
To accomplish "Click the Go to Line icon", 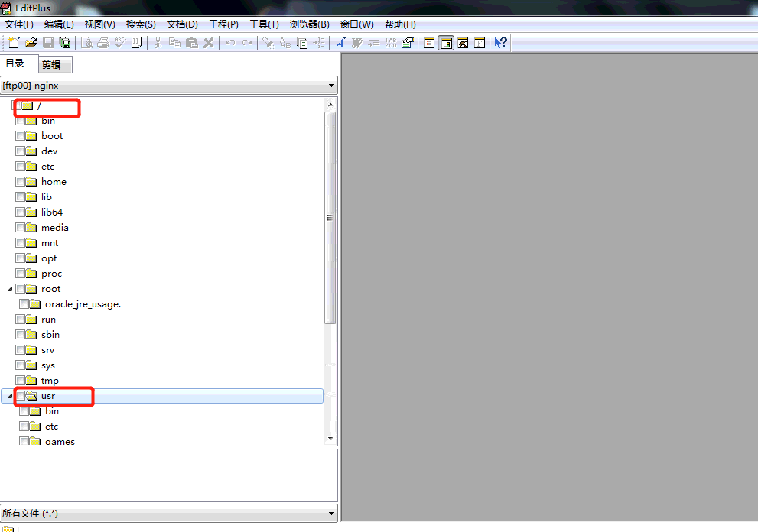I will pos(319,43).
